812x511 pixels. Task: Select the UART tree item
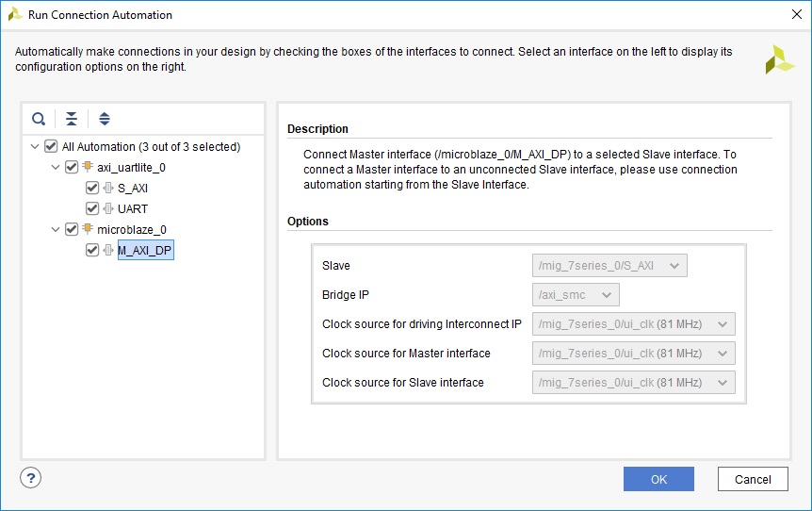coord(132,208)
